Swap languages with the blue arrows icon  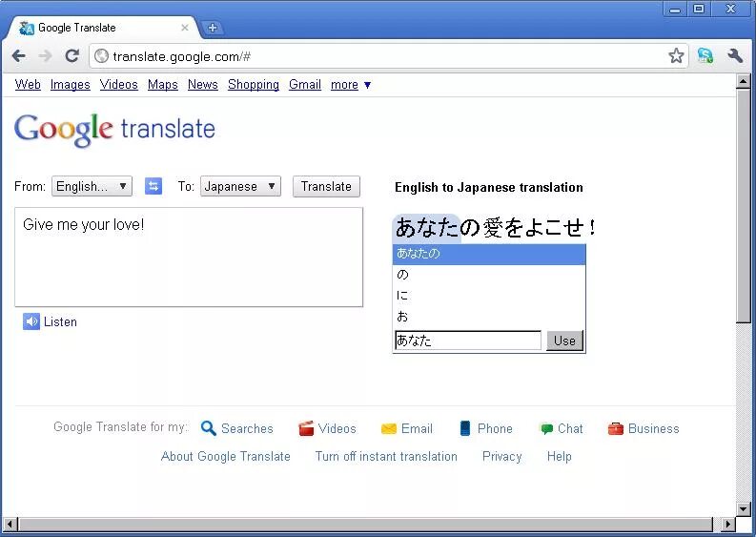click(x=153, y=186)
